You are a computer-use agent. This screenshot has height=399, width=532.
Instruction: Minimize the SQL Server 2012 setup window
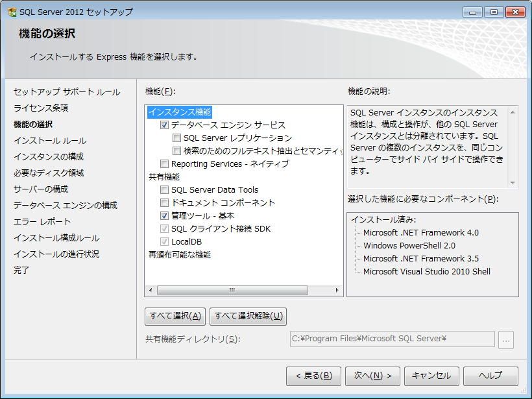point(472,12)
